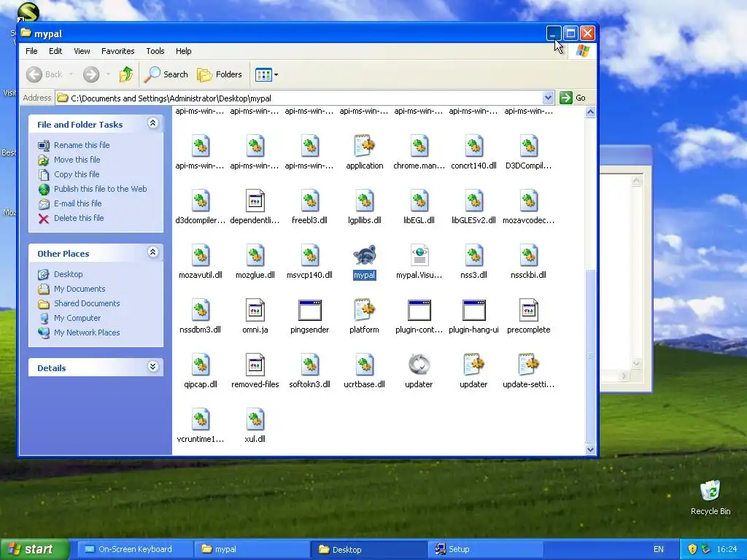
Task: Open the Favorites menu
Action: coord(117,51)
